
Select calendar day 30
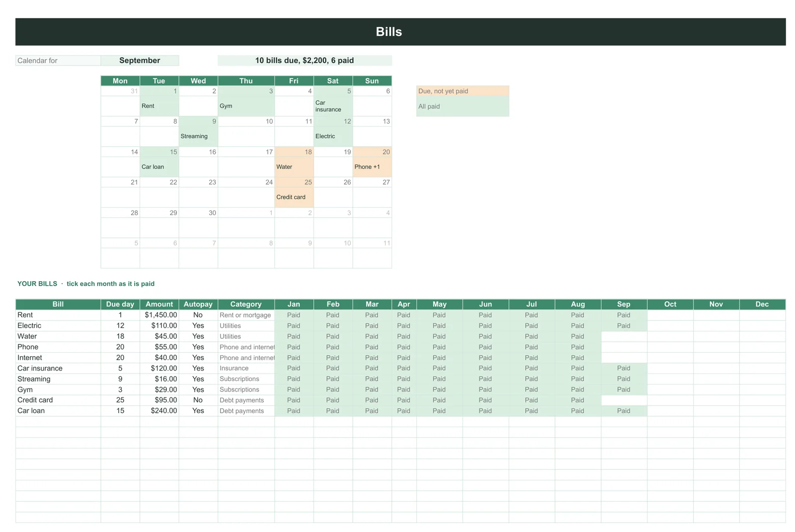(198, 213)
